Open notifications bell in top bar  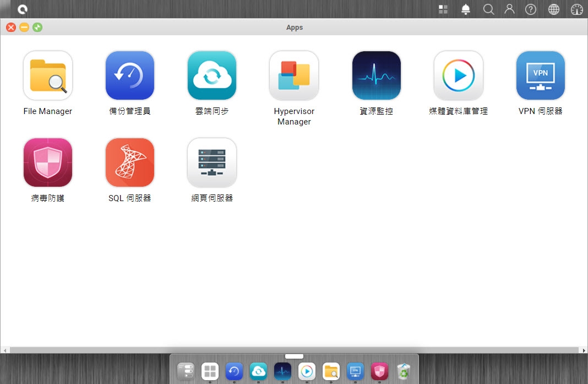[x=466, y=9]
